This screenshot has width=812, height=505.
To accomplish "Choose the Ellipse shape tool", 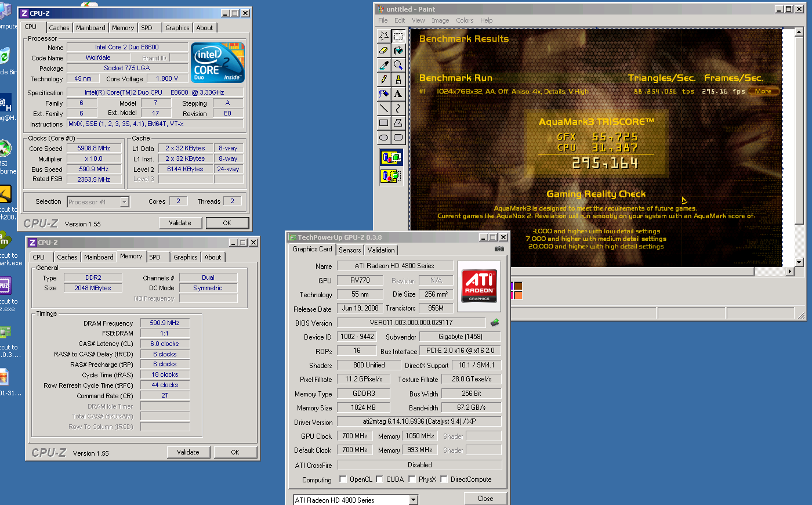I will pyautogui.click(x=384, y=138).
